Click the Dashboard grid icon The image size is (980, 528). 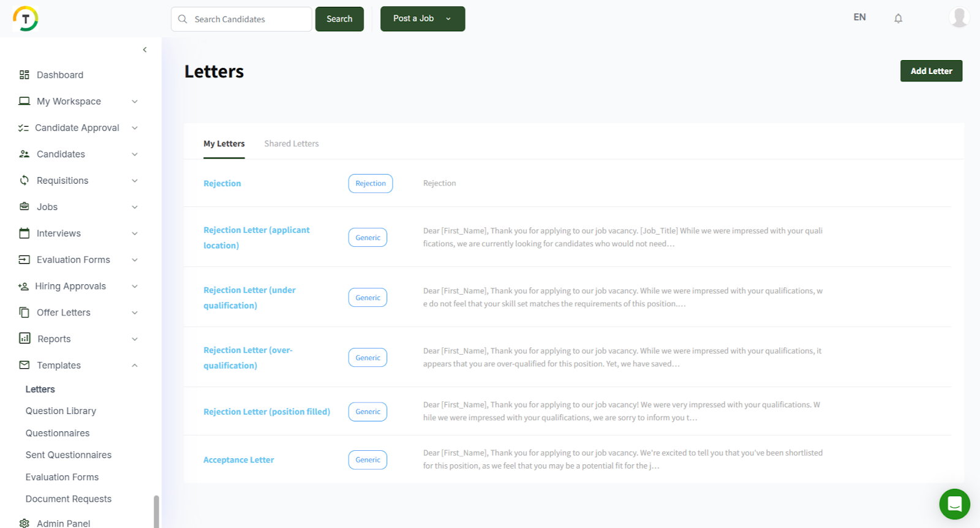click(24, 75)
